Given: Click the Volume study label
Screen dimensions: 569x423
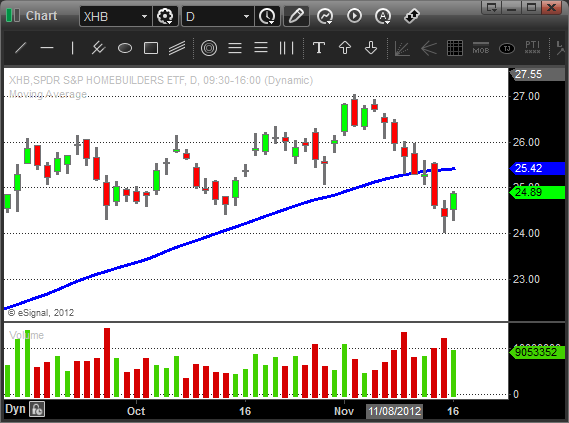Looking at the screenshot, I should (x=26, y=335).
